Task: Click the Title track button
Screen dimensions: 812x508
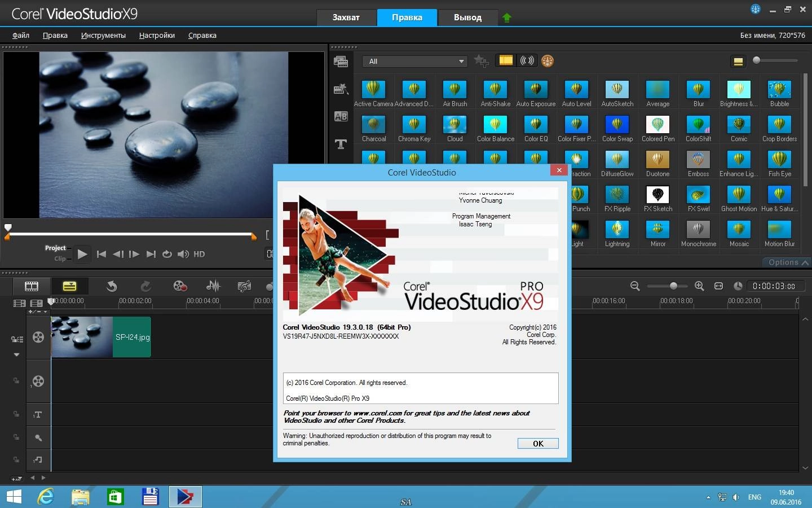Action: (x=38, y=415)
